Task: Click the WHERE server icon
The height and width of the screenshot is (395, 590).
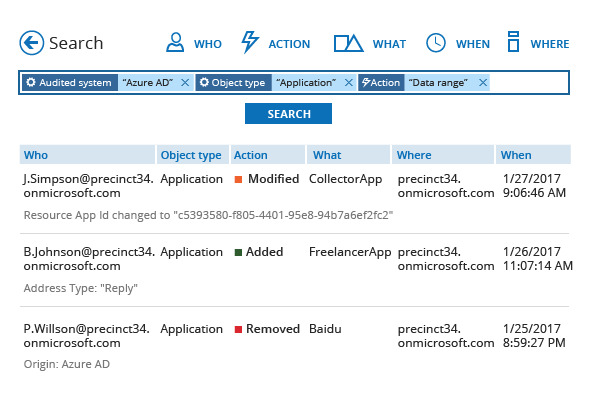Action: click(x=513, y=41)
